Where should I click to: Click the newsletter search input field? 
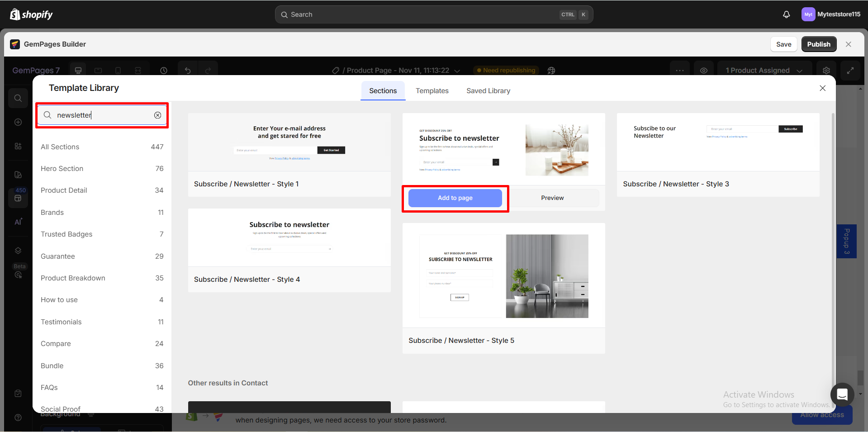pos(102,115)
